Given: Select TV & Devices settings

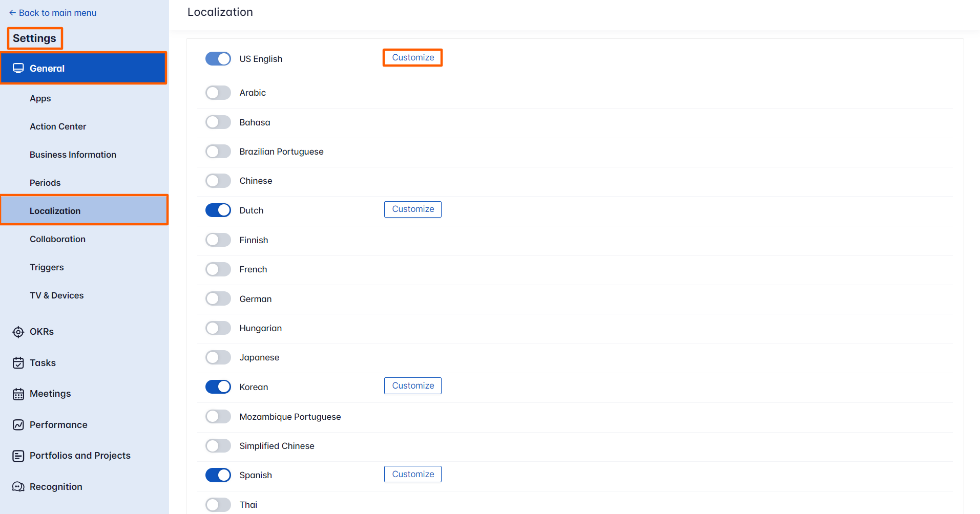Looking at the screenshot, I should [56, 295].
